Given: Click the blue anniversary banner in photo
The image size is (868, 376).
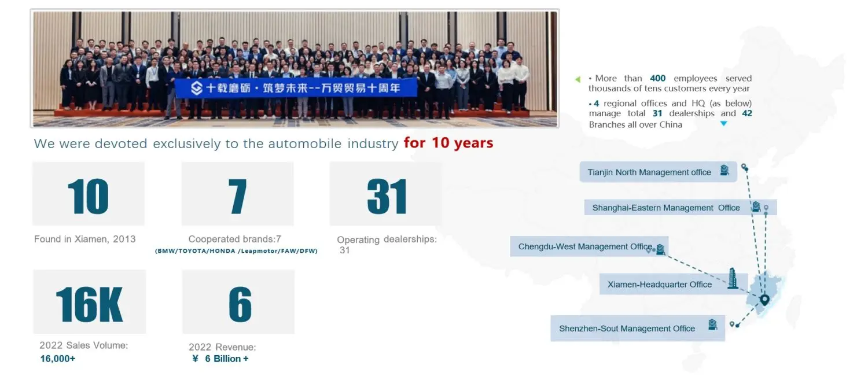Looking at the screenshot, I should pos(296,87).
